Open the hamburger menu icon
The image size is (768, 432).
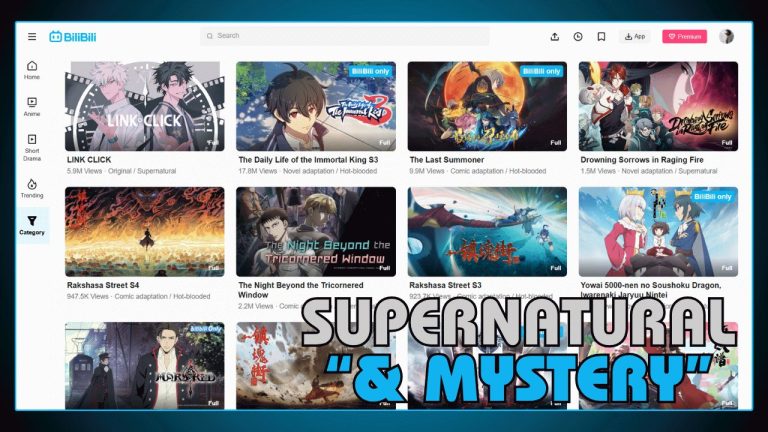pos(32,37)
